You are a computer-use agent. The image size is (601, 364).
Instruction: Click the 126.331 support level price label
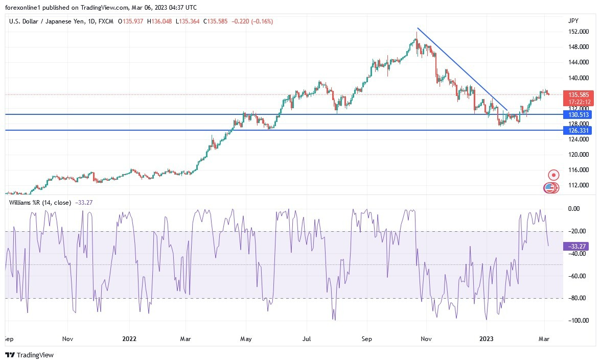point(578,131)
